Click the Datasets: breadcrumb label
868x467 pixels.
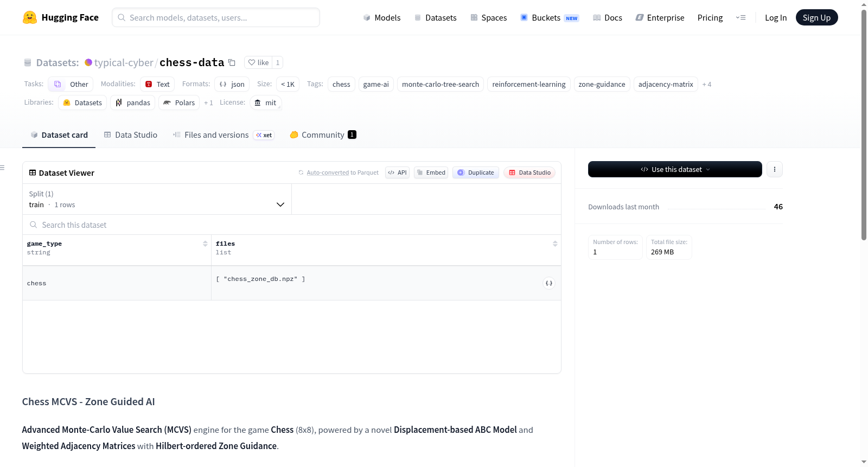[58, 62]
